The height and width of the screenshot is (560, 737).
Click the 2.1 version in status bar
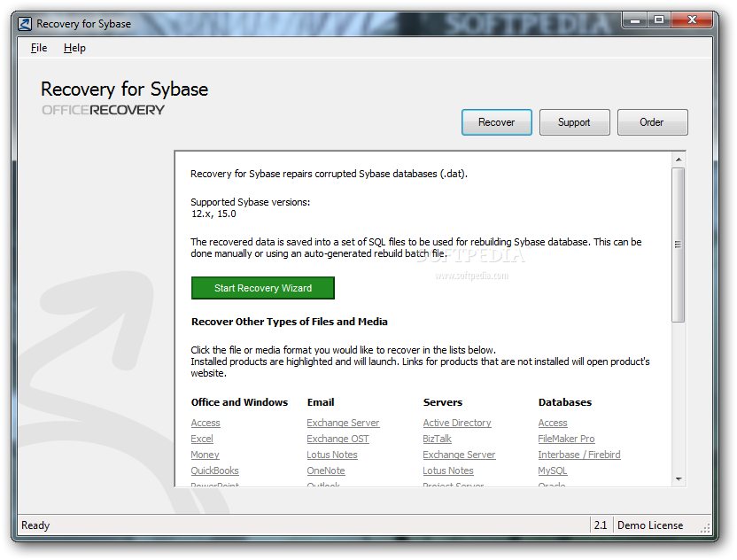(601, 525)
